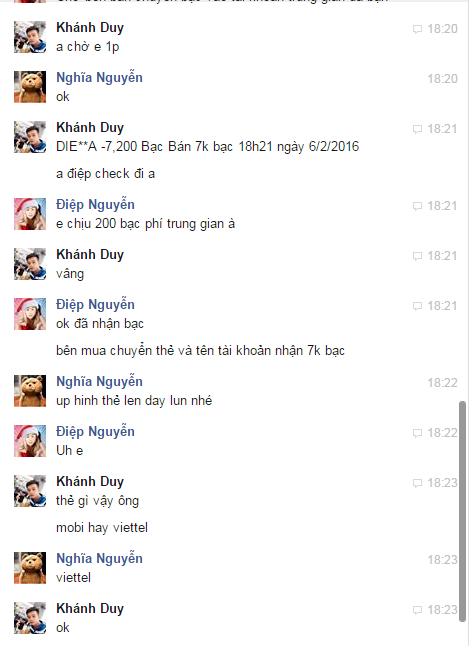
Task: Click the 18:20 timestamp on Nghĩa Nguyễn's 'ok'
Action: (442, 79)
